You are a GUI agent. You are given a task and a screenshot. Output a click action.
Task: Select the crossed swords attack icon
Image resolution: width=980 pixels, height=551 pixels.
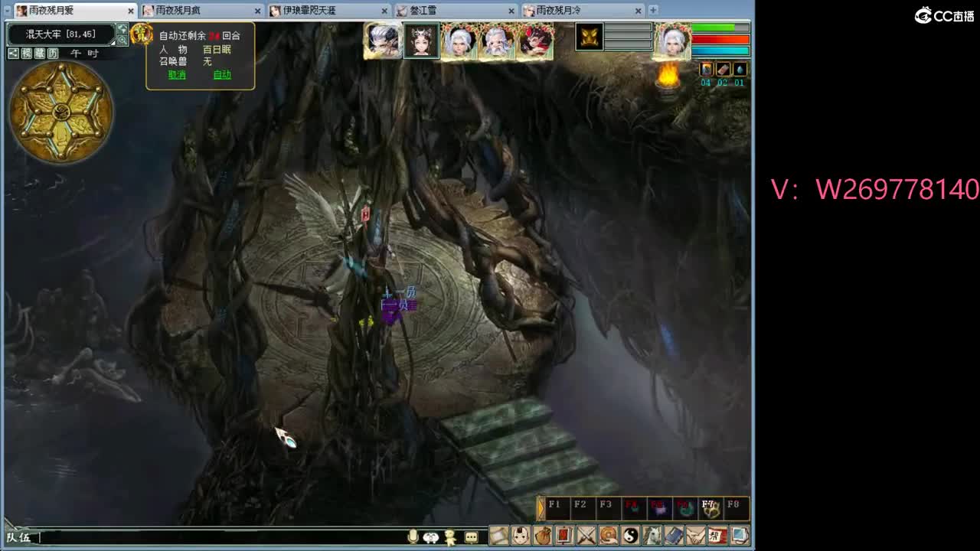(x=586, y=535)
